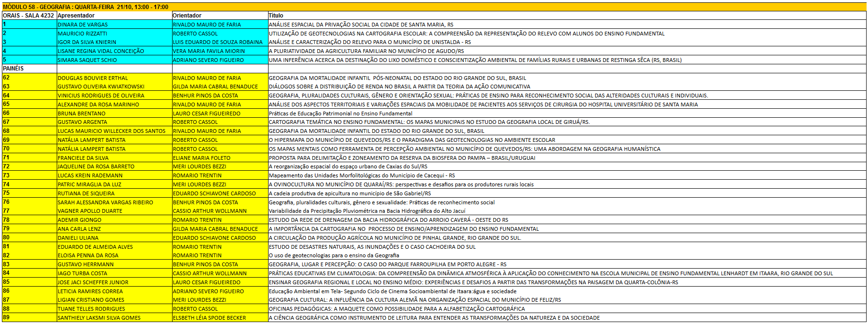Image resolution: width=868 pixels, height=323 pixels.
Task: Click advisor cell VERA MARIA FAVILA MIORIN
Action: (x=208, y=51)
